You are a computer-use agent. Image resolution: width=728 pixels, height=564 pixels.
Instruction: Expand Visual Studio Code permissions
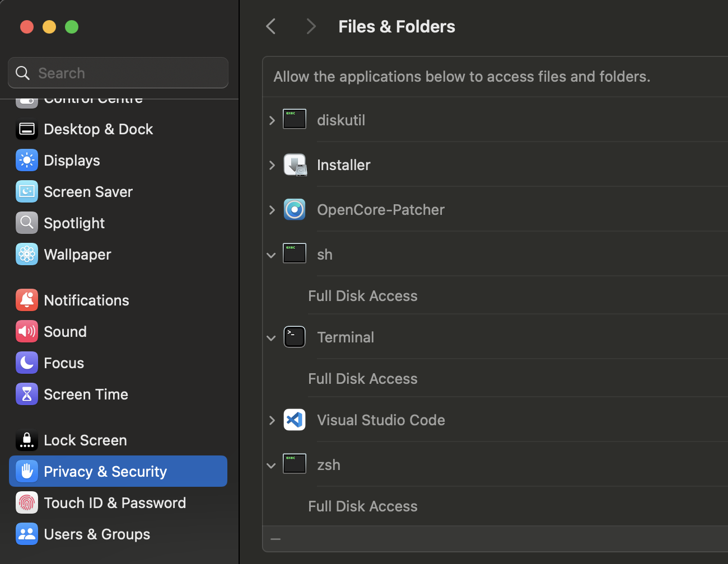click(272, 420)
